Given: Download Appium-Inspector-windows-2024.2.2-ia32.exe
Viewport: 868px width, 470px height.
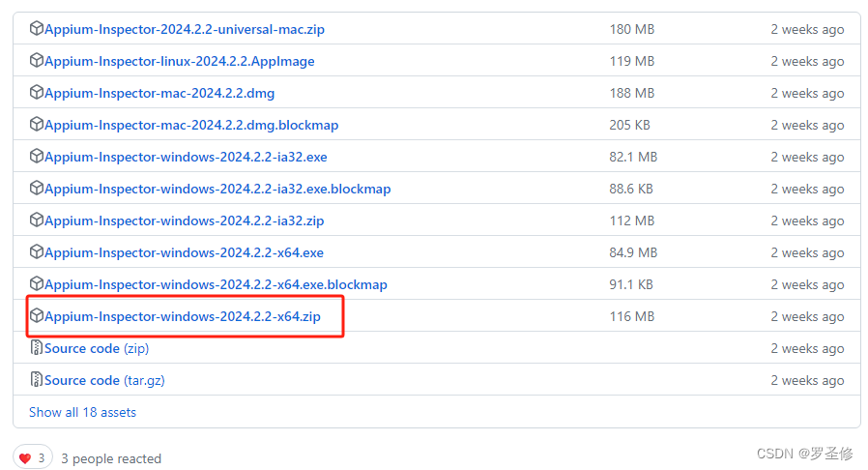Looking at the screenshot, I should click(186, 158).
